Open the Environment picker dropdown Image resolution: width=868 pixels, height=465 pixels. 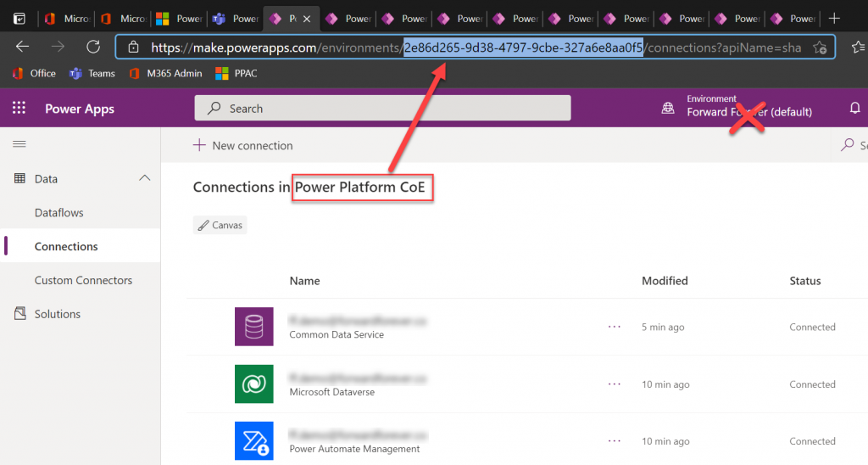[x=749, y=106]
